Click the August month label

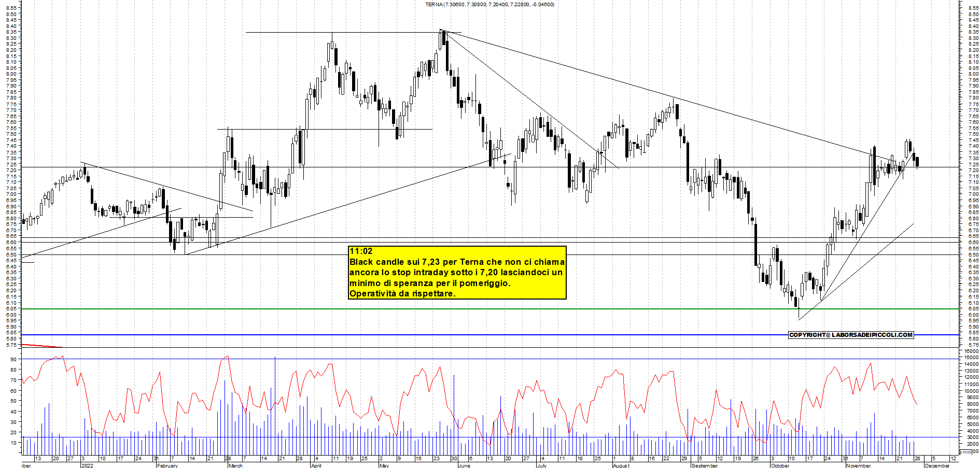click(621, 465)
